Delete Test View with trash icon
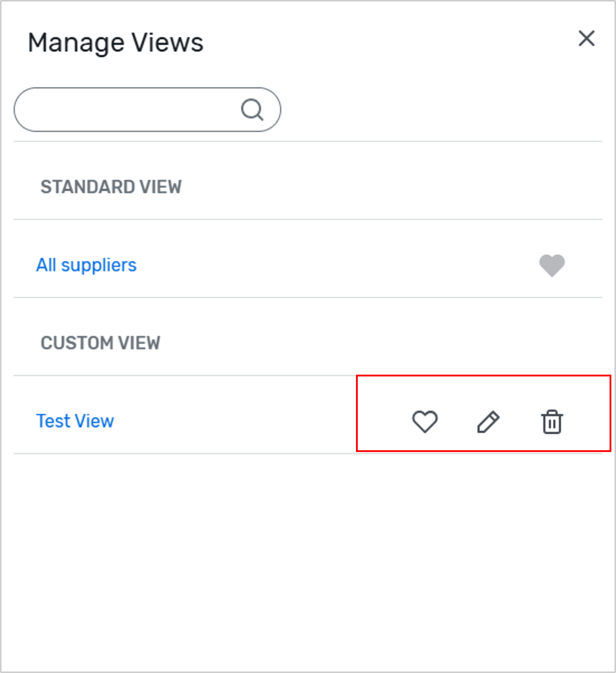This screenshot has height=673, width=616. [552, 422]
